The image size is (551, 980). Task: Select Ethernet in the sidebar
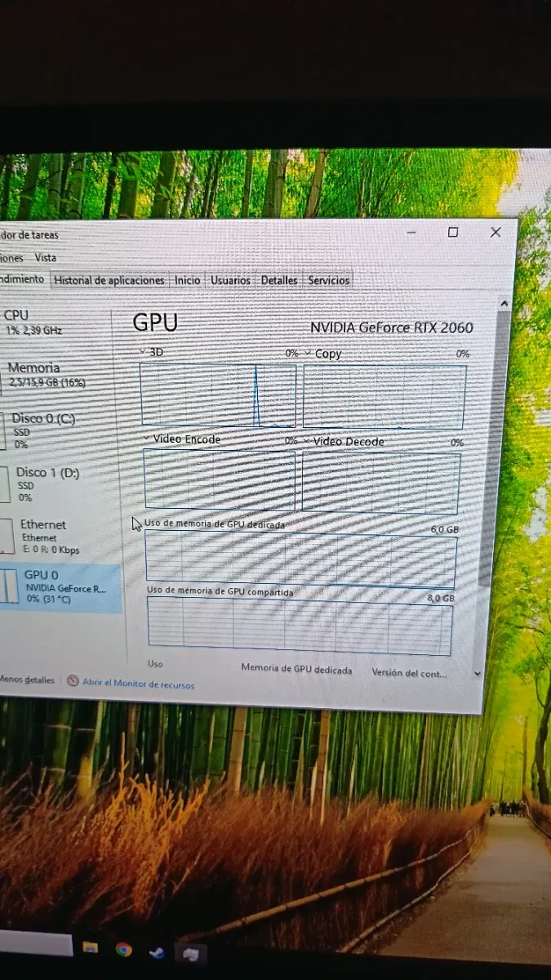tap(60, 536)
